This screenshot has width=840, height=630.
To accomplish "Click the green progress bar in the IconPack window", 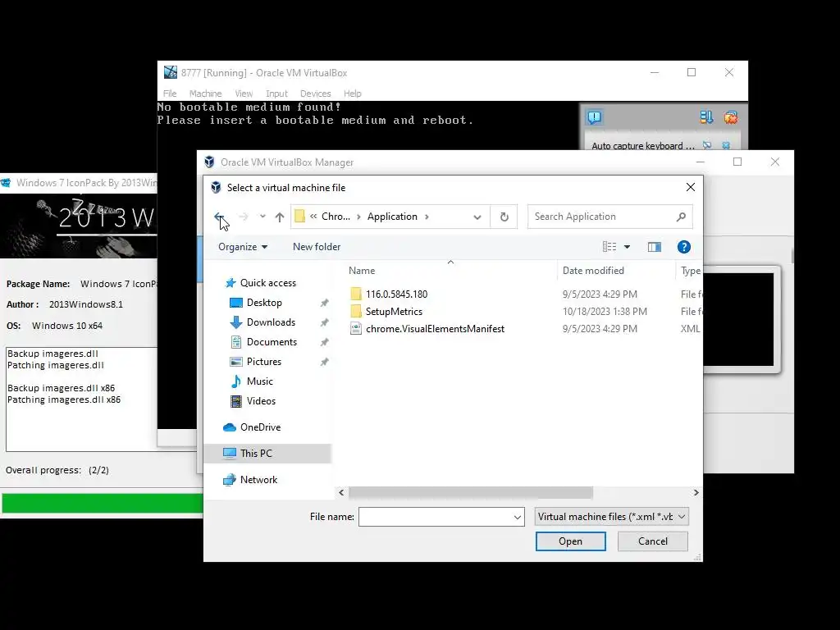I will point(103,503).
